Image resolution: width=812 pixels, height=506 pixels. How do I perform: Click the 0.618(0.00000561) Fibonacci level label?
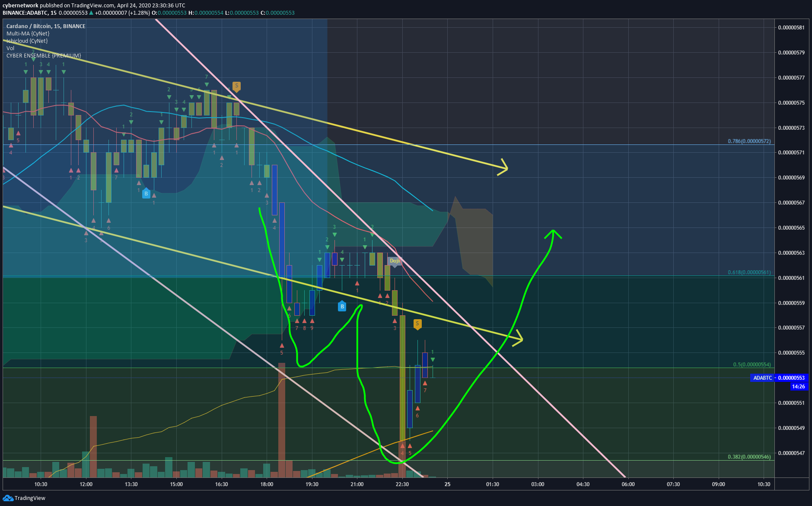[749, 272]
